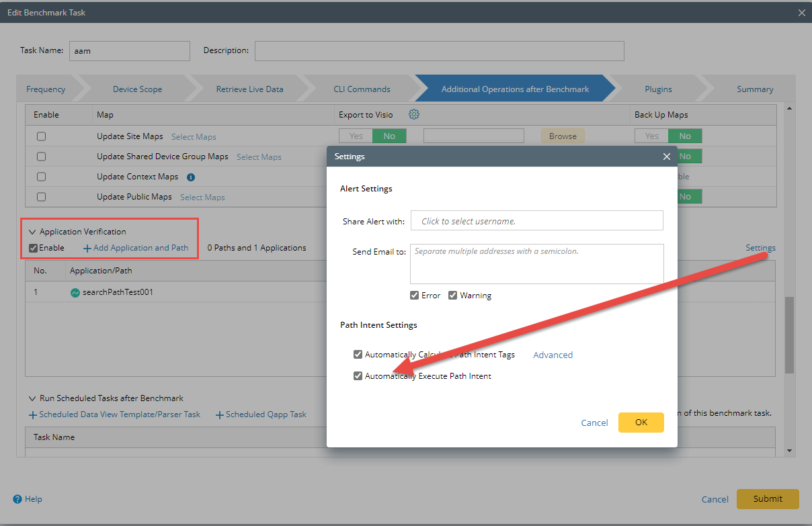
Task: Open Export to Visio settings via gear icon
Action: pyautogui.click(x=413, y=114)
